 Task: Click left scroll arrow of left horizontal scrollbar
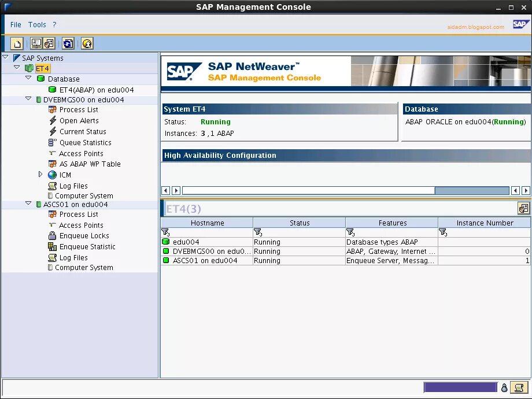(x=165, y=190)
